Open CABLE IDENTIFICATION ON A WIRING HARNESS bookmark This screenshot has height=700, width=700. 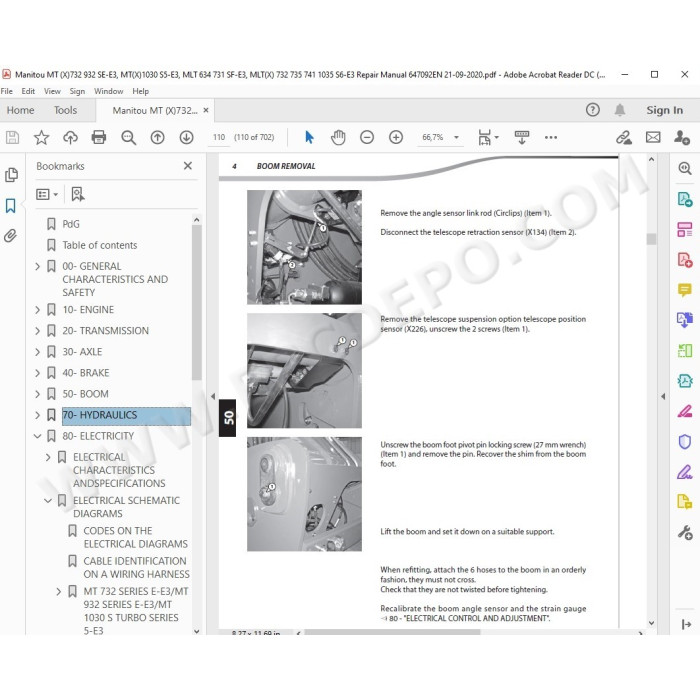tap(137, 567)
